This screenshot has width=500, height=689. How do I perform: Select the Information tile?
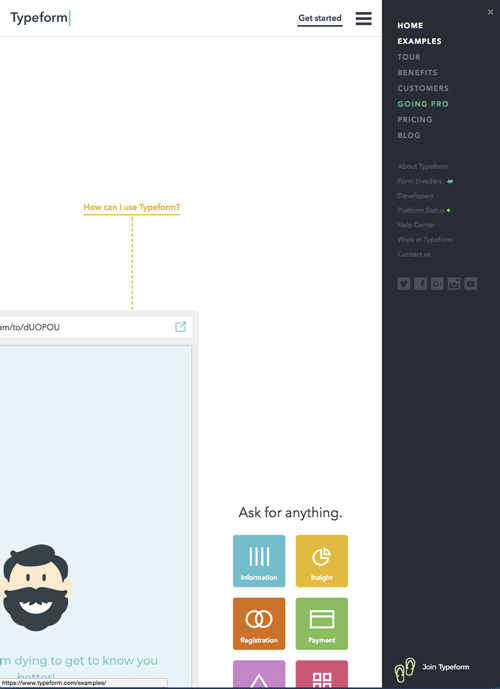(x=259, y=561)
